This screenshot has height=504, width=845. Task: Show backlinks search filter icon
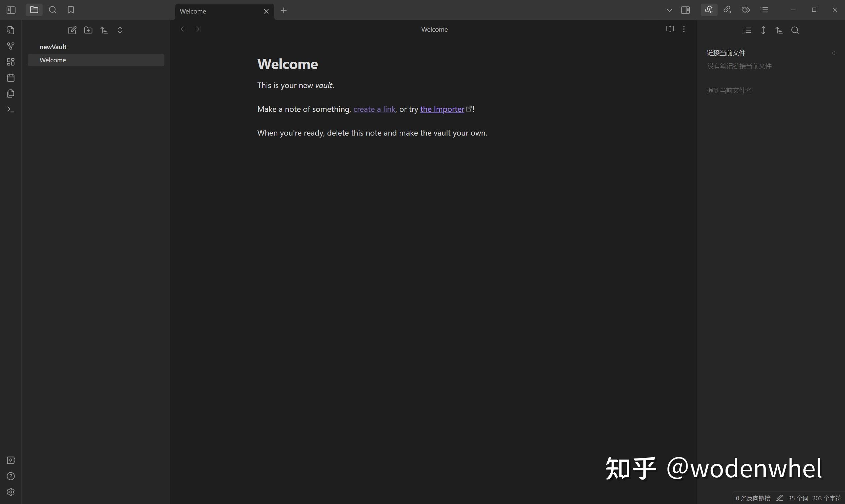tap(795, 30)
